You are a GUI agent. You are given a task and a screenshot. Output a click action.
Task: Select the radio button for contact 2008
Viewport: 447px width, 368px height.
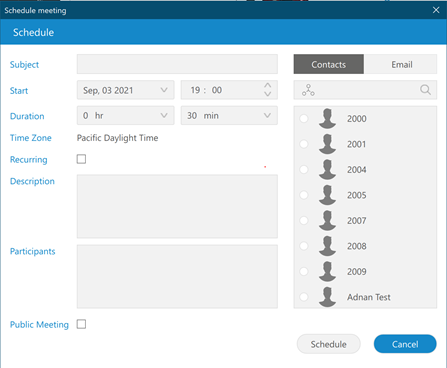coord(304,246)
